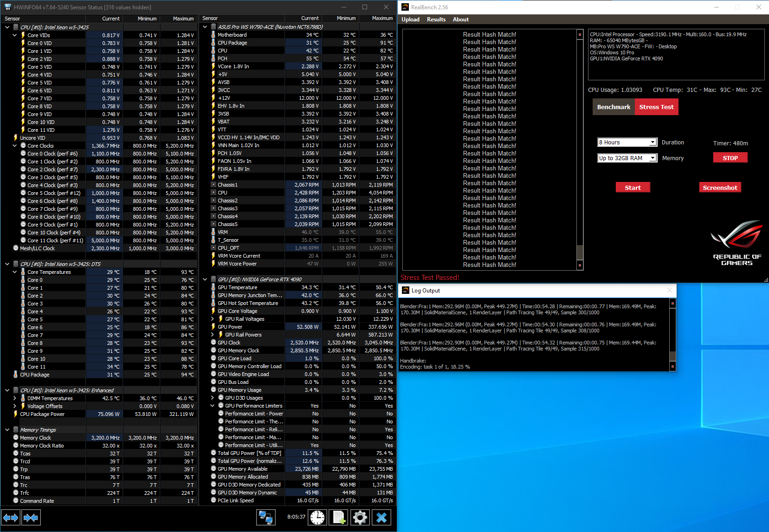Viewport: 769px width, 532px height.
Task: Start logging via the report document icon
Action: 338,517
